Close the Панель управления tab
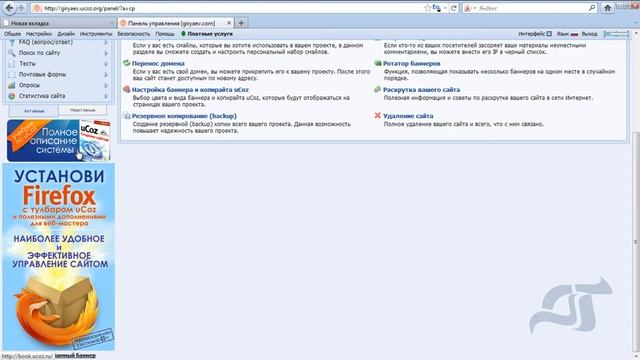Screen dimensions: 640x360 coord(229,23)
